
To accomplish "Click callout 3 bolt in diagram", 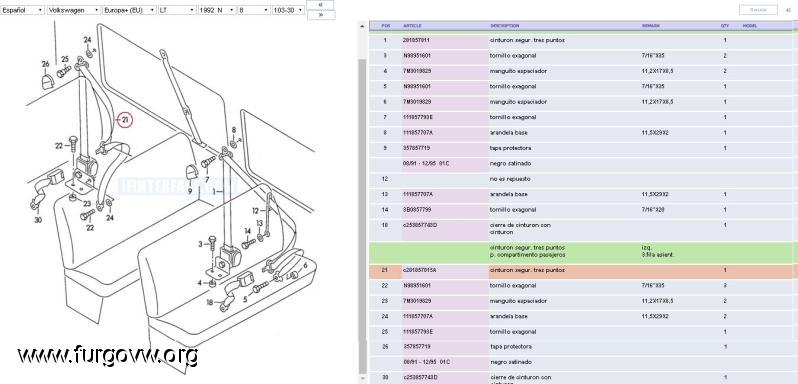I will coord(201,244).
